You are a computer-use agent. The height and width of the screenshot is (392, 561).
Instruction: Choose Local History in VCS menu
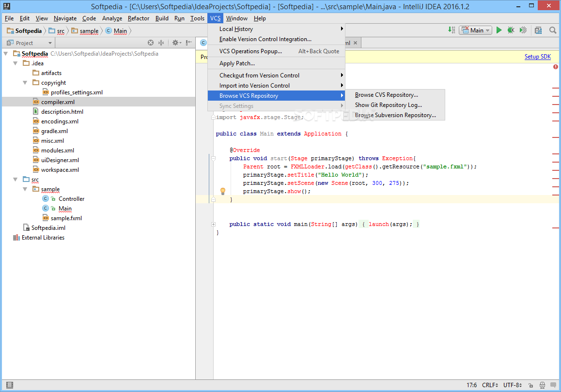point(276,29)
